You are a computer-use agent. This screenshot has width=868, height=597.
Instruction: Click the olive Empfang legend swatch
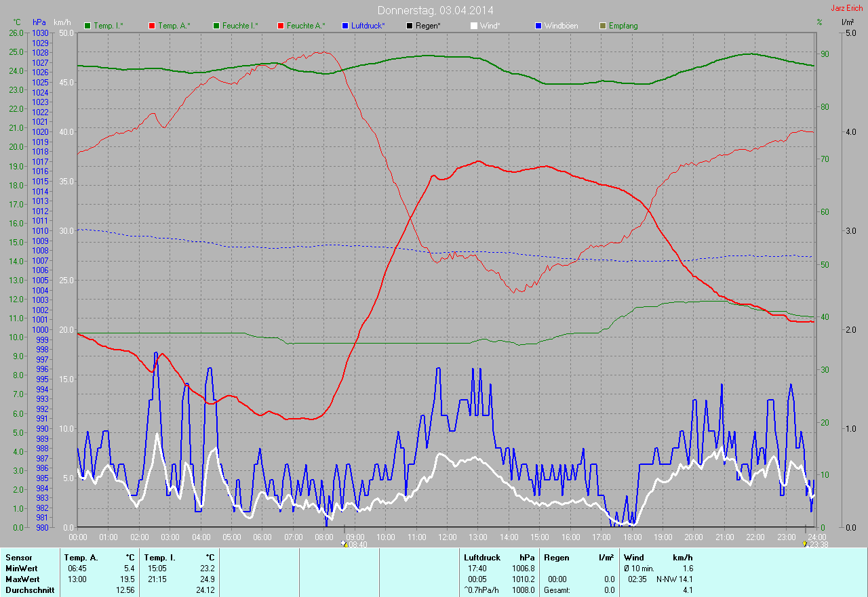pos(603,26)
